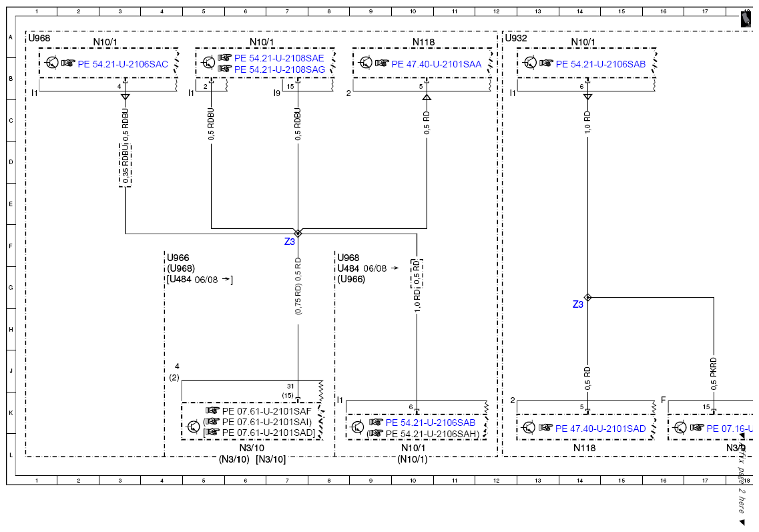759x532 pixels.
Task: Click the transistor symbol next to PE 54.21-U-2108SAE
Action: coord(209,63)
